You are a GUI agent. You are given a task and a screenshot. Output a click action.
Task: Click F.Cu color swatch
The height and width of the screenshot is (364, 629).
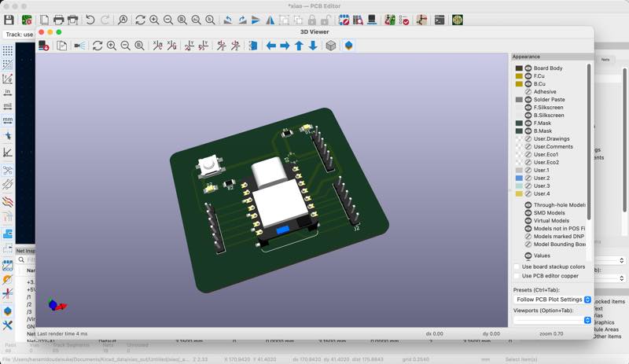519,75
